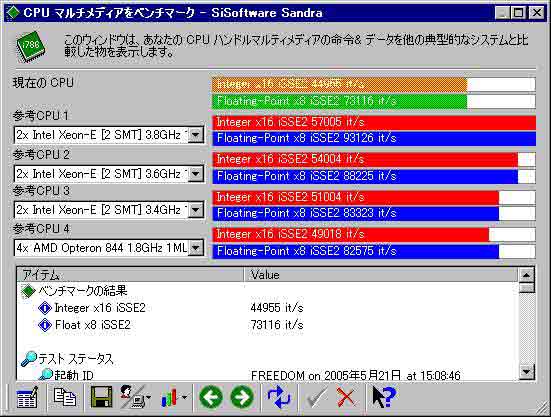Click the green diamond icon beside ベンチマークの結果
This screenshot has width=551, height=417.
coord(28,291)
